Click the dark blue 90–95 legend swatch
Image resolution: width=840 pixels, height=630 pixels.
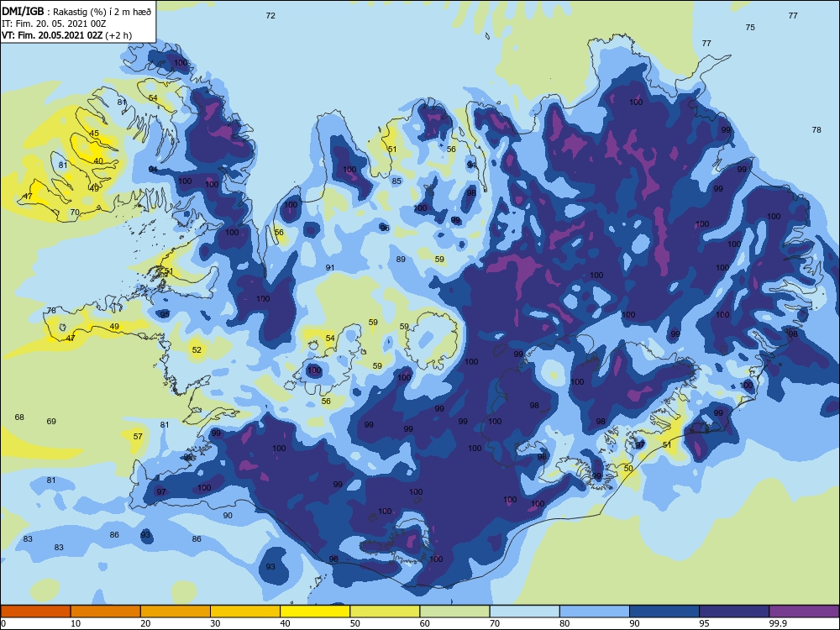664,612
